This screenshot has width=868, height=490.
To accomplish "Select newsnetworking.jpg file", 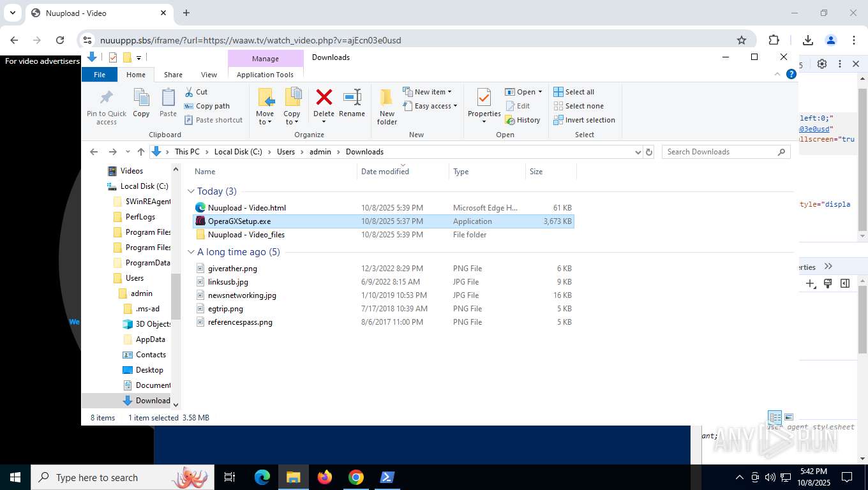I will (383, 295).
